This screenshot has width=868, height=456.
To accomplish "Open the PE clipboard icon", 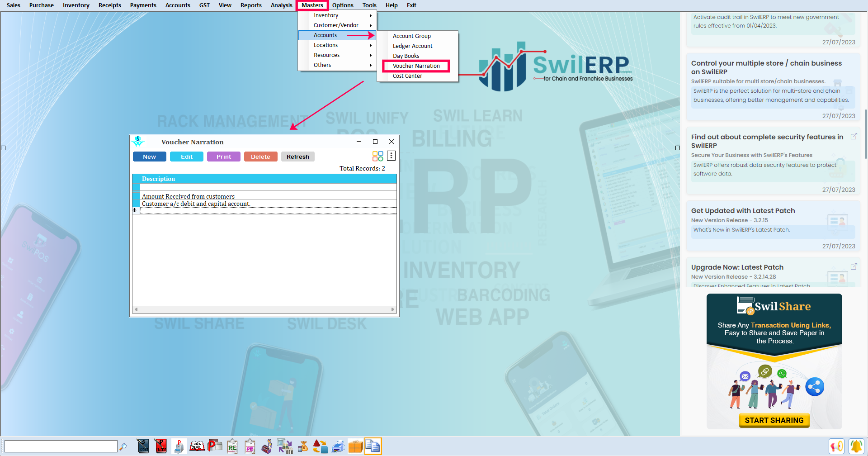I will pyautogui.click(x=250, y=446).
